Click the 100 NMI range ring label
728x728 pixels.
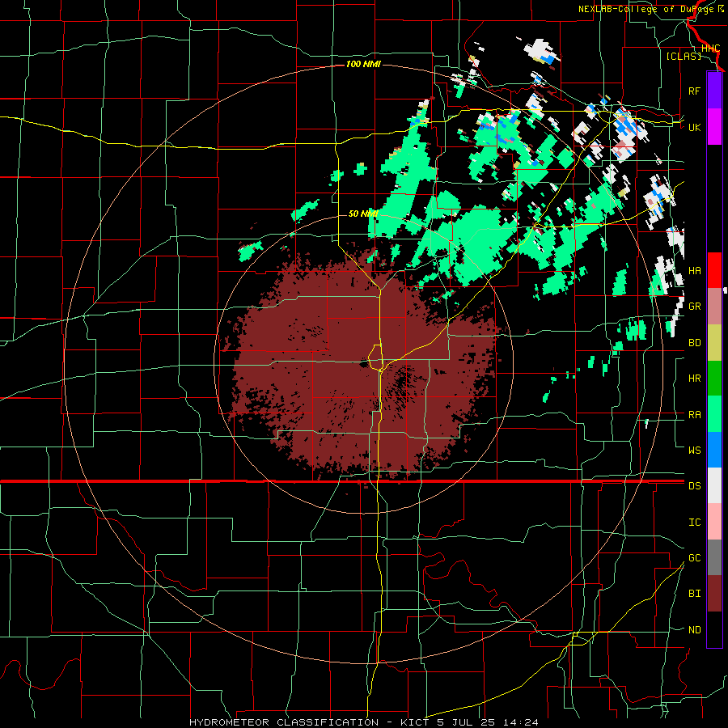(363, 64)
